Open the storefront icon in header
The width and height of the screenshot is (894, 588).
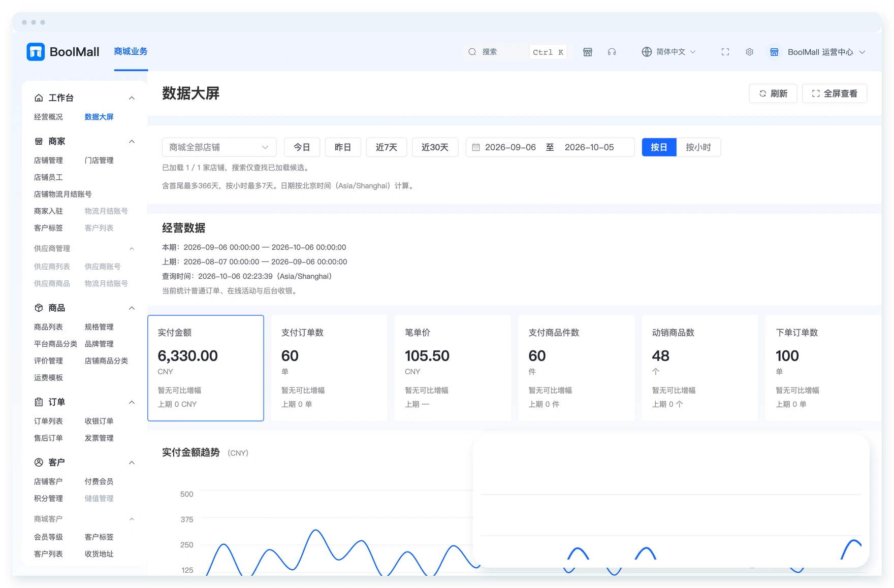click(x=588, y=52)
